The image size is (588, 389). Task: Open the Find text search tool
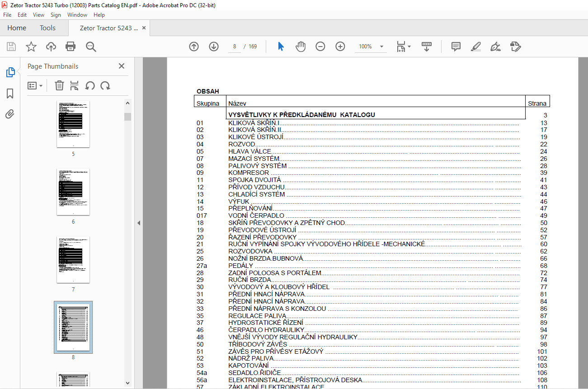(91, 47)
